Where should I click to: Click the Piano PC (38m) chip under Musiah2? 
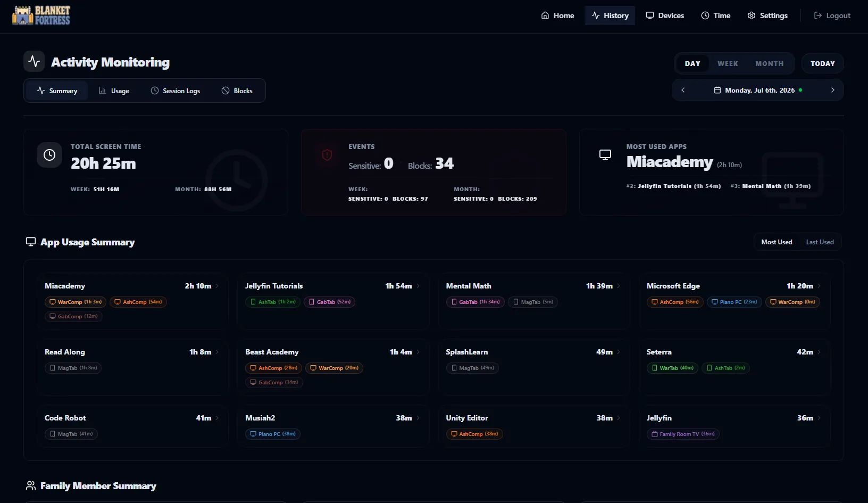coord(273,434)
